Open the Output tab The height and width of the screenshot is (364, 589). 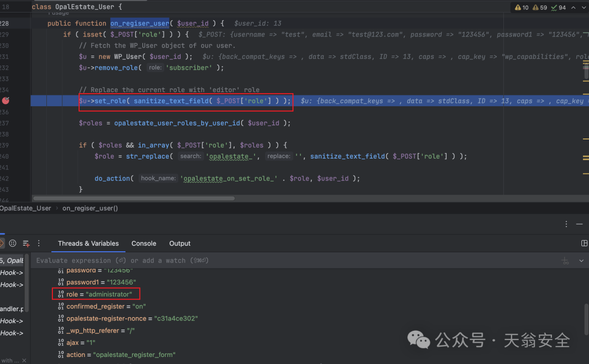coord(179,244)
